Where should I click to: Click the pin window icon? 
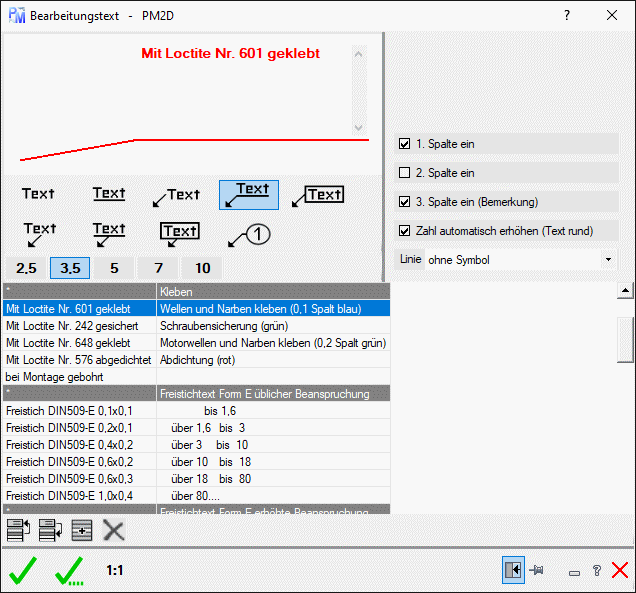tap(537, 570)
